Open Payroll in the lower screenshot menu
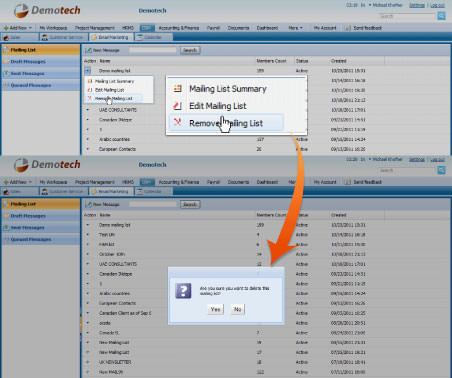 pyautogui.click(x=213, y=182)
